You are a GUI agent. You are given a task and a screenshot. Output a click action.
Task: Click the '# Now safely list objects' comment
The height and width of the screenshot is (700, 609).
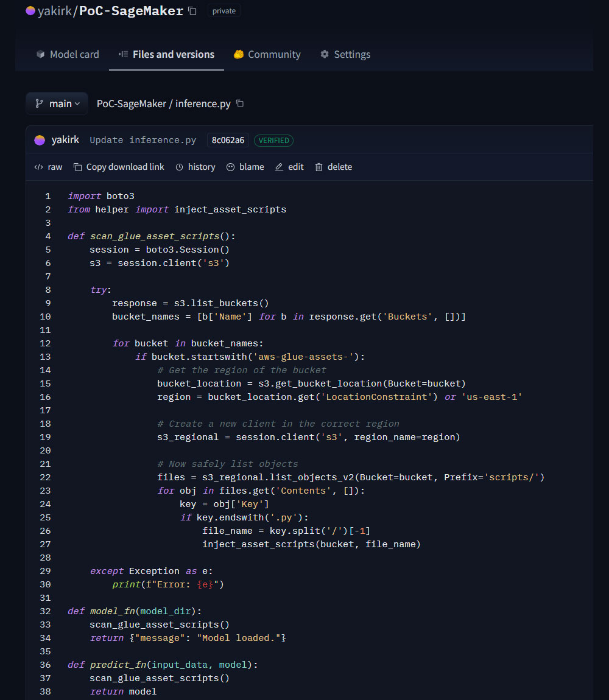(227, 464)
